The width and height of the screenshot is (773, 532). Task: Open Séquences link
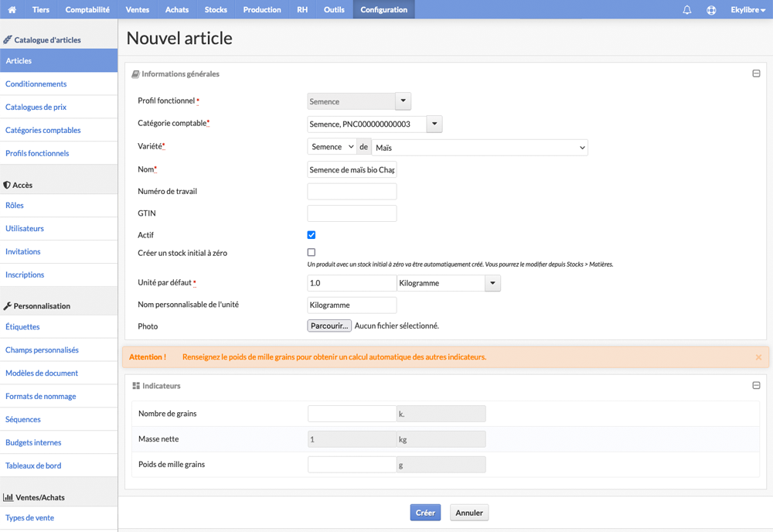click(x=59, y=419)
